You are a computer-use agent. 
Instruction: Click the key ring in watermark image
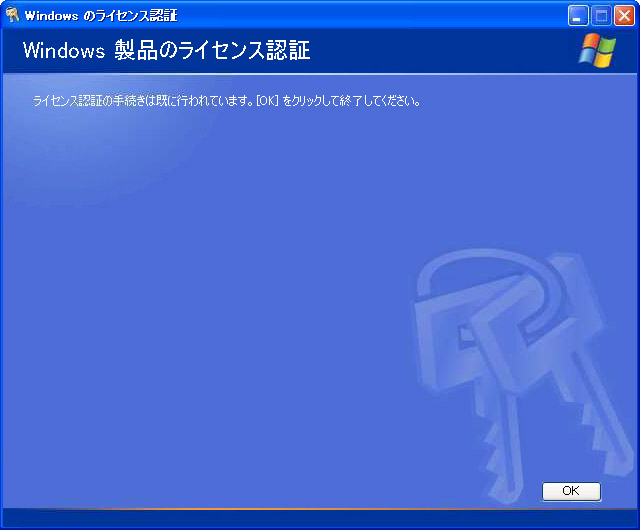click(x=492, y=278)
